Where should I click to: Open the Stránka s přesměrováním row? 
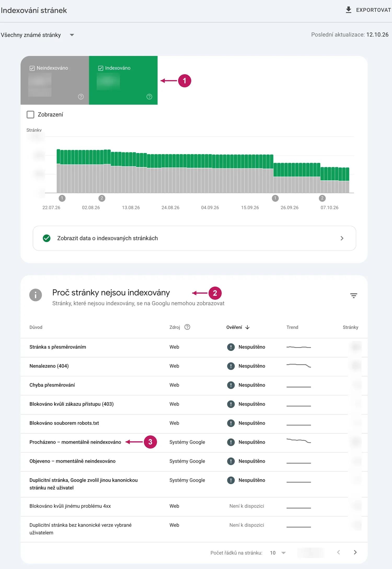194,348
